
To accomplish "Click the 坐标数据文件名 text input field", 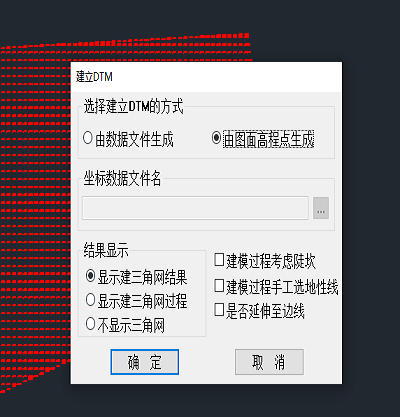I will click(x=195, y=208).
